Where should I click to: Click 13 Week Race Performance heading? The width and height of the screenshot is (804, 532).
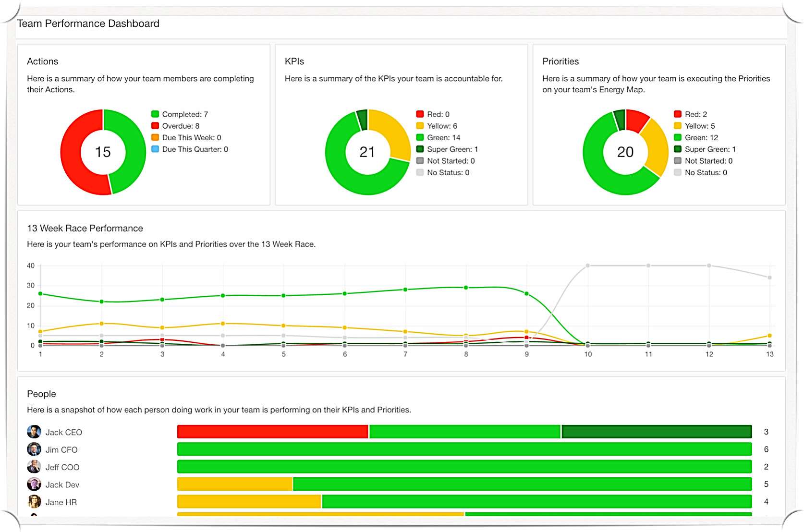pos(85,229)
